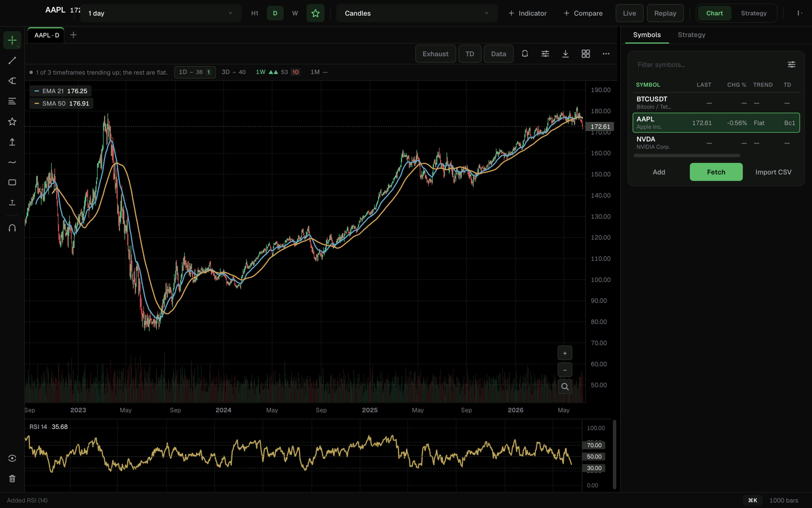Select the AAPL watchlist row
Image resolution: width=812 pixels, height=508 pixels.
tap(716, 122)
